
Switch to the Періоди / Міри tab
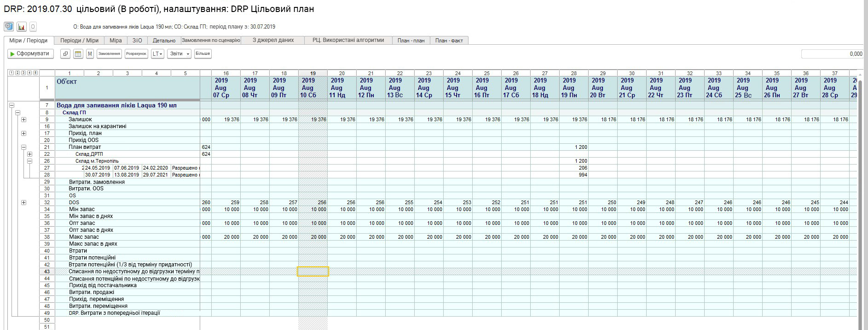[79, 41]
